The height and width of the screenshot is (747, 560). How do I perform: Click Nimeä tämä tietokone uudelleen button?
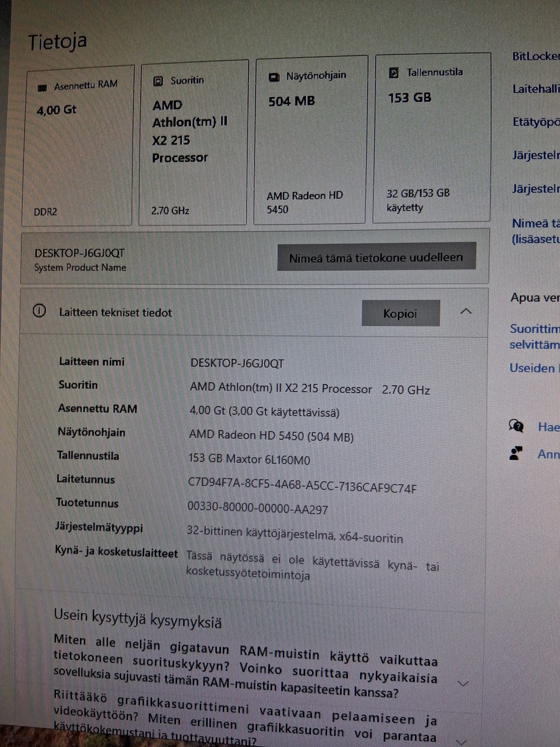click(x=376, y=257)
